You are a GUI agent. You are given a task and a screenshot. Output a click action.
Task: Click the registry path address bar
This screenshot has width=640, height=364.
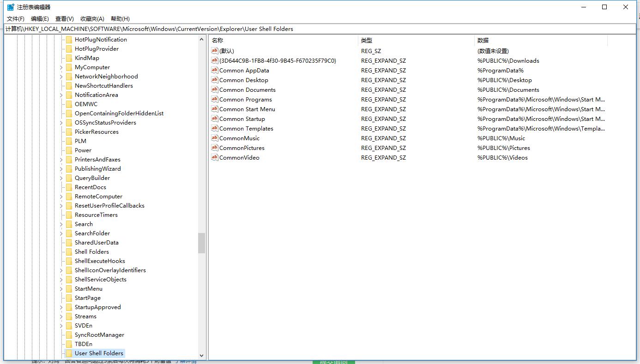(320, 29)
